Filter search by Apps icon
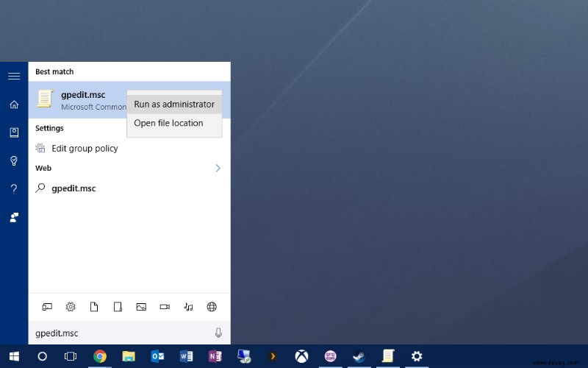 click(47, 307)
